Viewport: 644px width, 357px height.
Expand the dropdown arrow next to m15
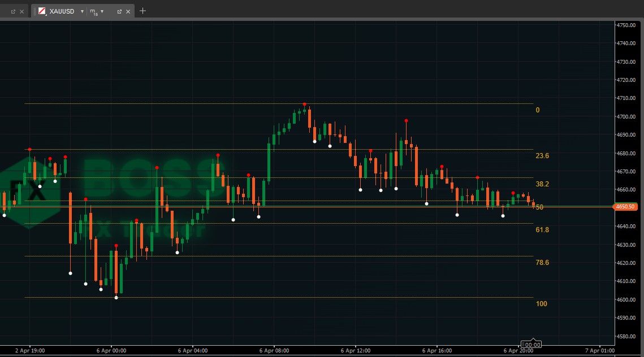[102, 11]
